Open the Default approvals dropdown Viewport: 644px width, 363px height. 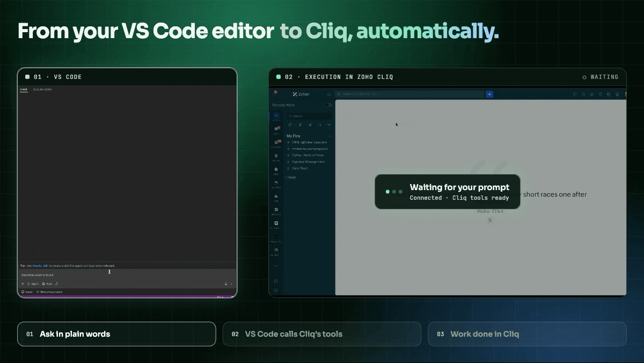(49, 292)
